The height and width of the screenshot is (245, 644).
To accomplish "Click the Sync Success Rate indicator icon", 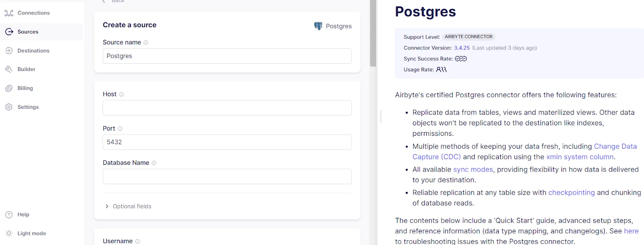I will [x=461, y=59].
